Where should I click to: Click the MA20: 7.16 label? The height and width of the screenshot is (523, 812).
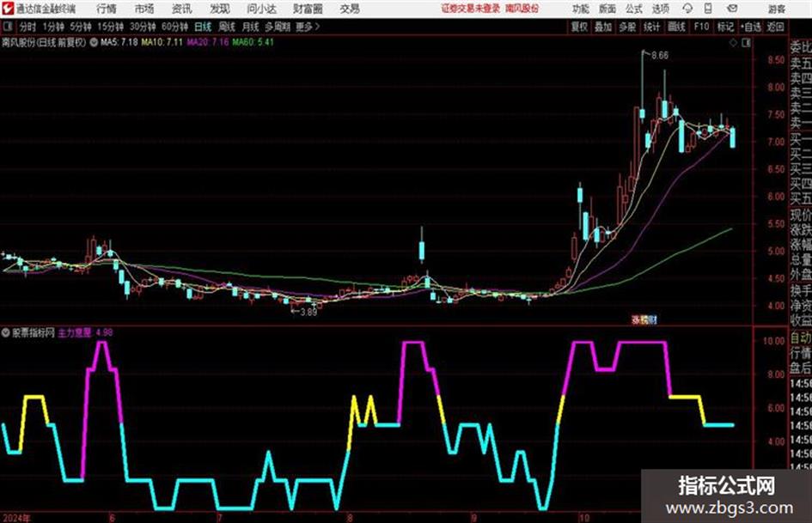pos(208,42)
